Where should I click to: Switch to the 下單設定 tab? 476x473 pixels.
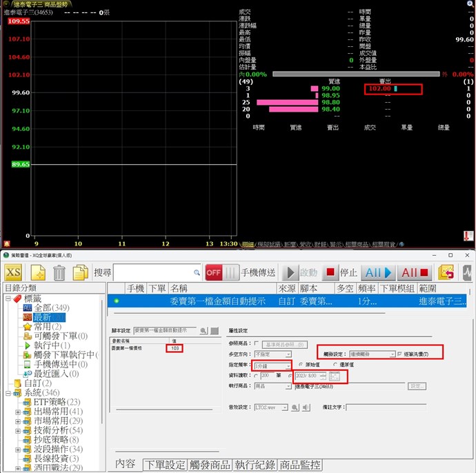tap(164, 465)
